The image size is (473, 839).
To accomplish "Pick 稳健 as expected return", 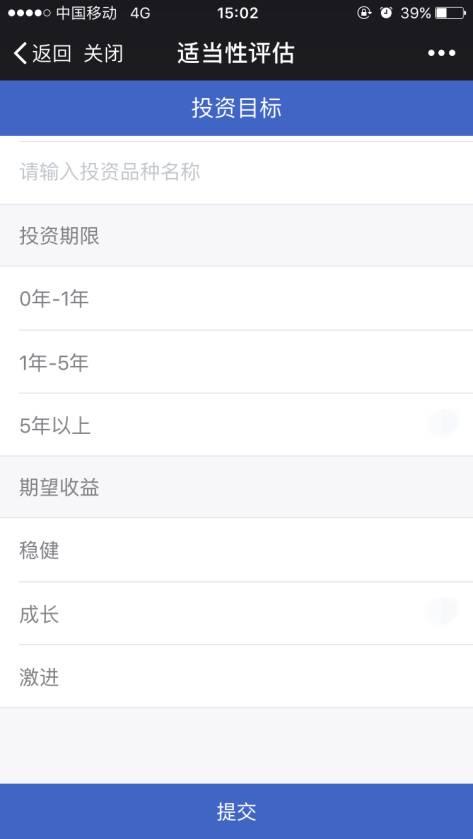I will click(236, 550).
